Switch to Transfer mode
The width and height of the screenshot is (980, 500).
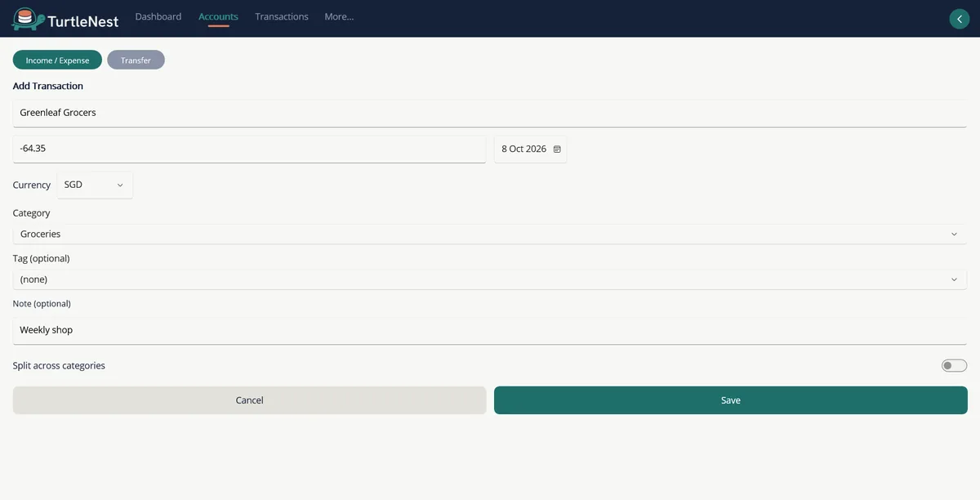(136, 60)
